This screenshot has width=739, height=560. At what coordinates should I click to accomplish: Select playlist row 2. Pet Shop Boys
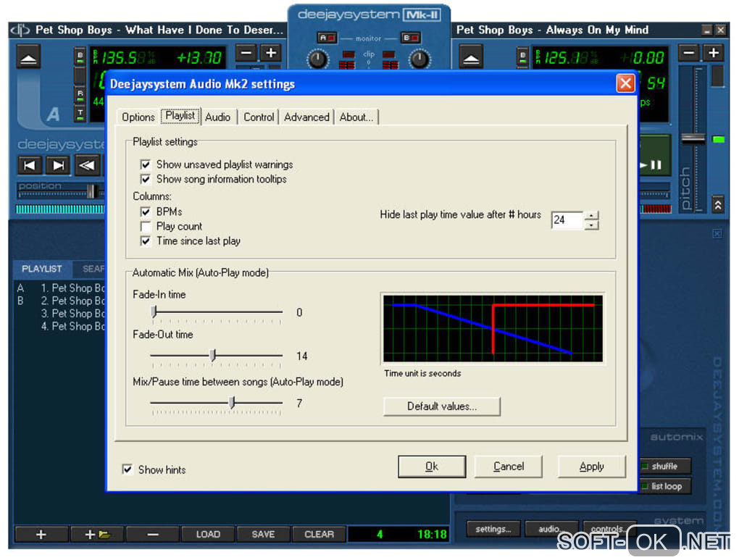point(60,301)
